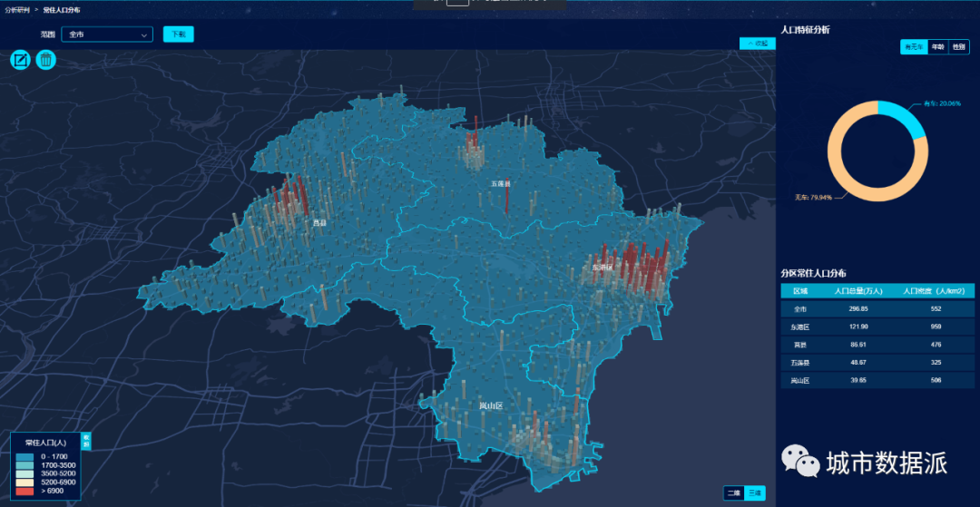Click the 3500-5200 legend color swatch
This screenshot has width=980, height=507.
tap(25, 474)
